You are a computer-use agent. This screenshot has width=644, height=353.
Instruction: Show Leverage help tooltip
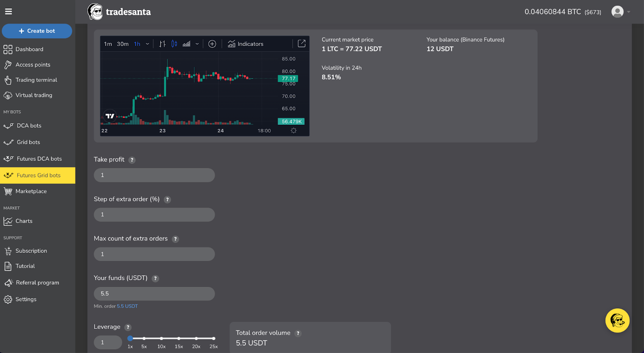[128, 327]
